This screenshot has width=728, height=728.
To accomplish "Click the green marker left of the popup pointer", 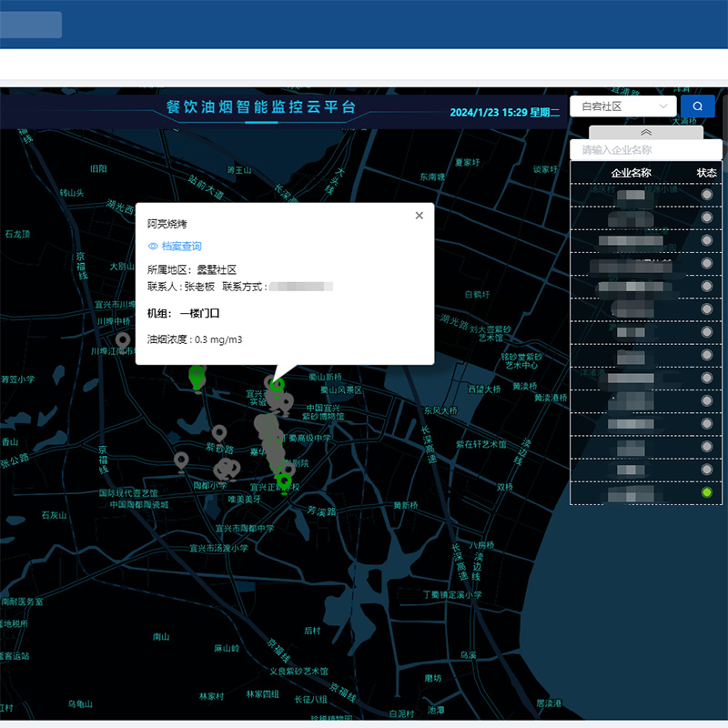I will 196,375.
